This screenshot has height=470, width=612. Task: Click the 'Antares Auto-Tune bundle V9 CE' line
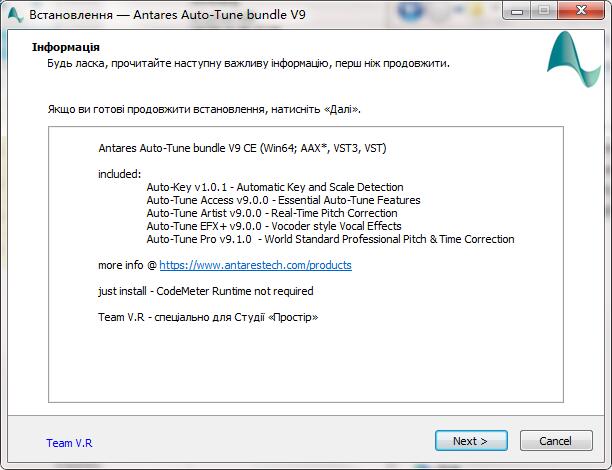(242, 148)
